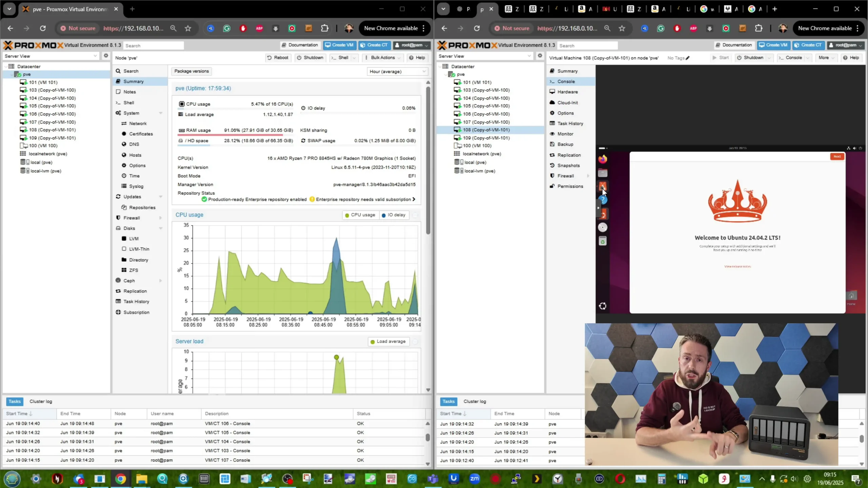This screenshot has width=868, height=488.
Task: Select 105 (Copy-of-VM-100) in left tree
Action: tap(52, 106)
